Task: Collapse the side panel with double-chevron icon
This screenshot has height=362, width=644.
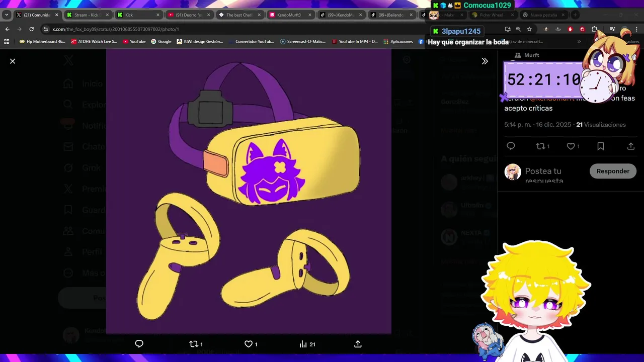Action: click(485, 61)
